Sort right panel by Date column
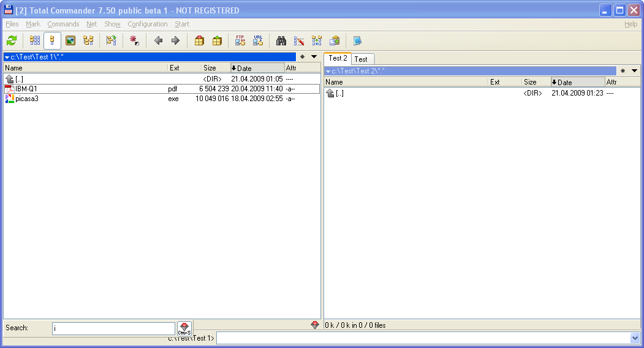This screenshot has height=348, width=644. 577,81
